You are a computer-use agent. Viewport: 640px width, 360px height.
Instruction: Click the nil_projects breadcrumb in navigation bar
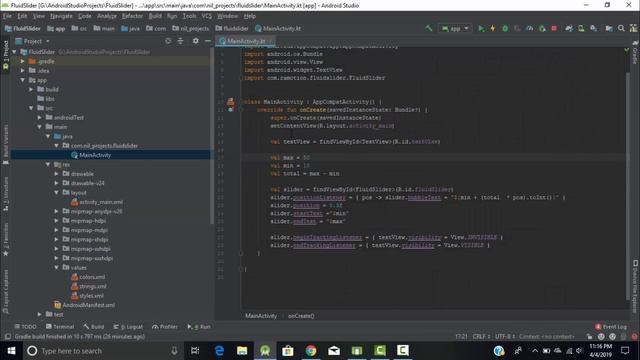pyautogui.click(x=190, y=28)
